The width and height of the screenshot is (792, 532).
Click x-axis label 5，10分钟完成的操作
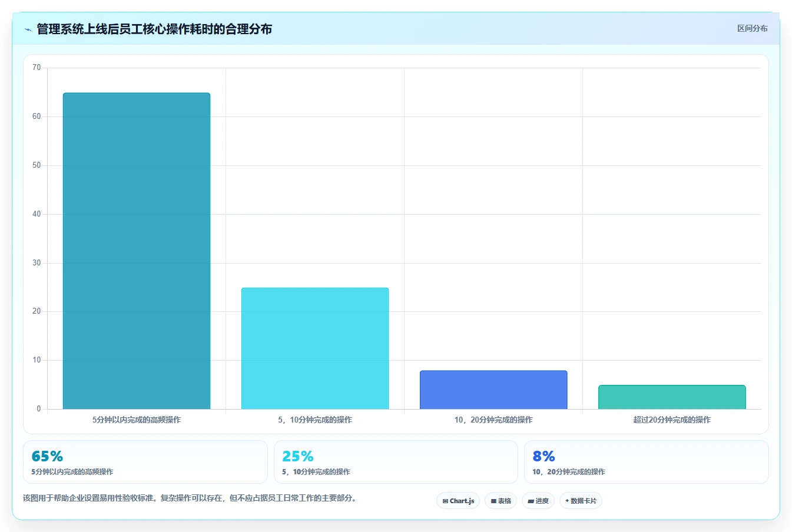(x=315, y=420)
